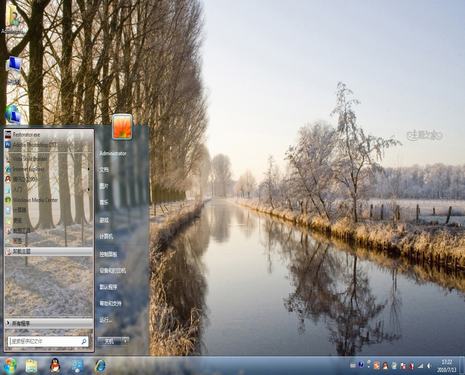465x375 pixels.
Task: Click the QQ penguin taskbar icon
Action: (55, 366)
